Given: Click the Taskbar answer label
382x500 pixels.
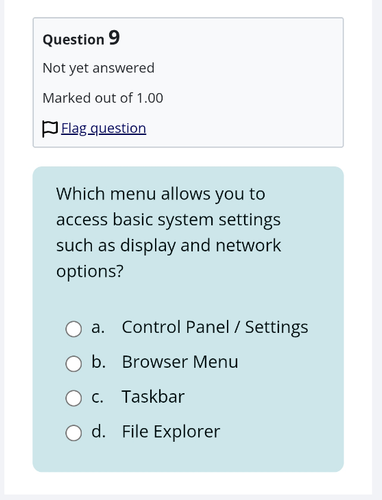Looking at the screenshot, I should [x=153, y=397].
